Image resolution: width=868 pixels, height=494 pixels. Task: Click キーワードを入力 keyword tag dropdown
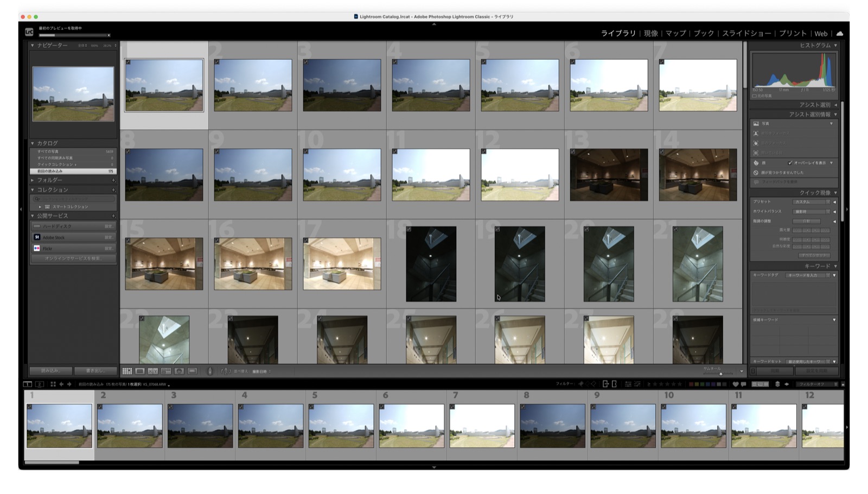(x=807, y=275)
